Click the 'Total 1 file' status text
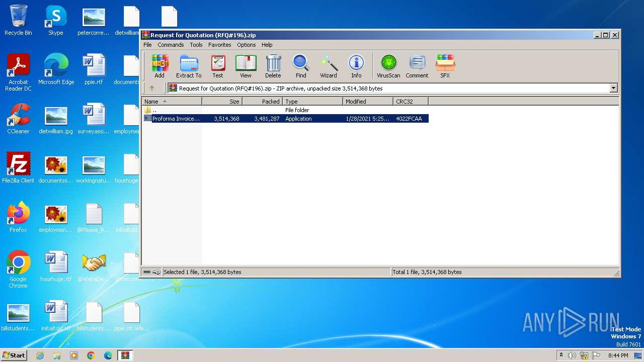 (x=427, y=272)
